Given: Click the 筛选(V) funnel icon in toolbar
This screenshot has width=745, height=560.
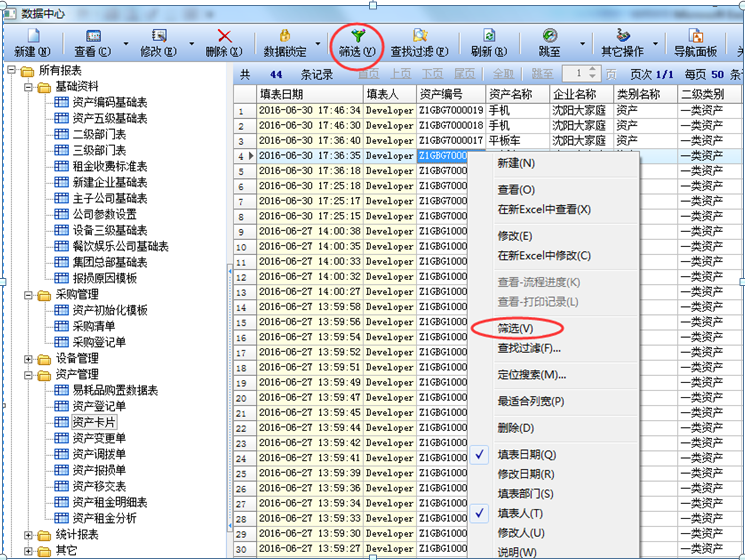Looking at the screenshot, I should click(357, 36).
